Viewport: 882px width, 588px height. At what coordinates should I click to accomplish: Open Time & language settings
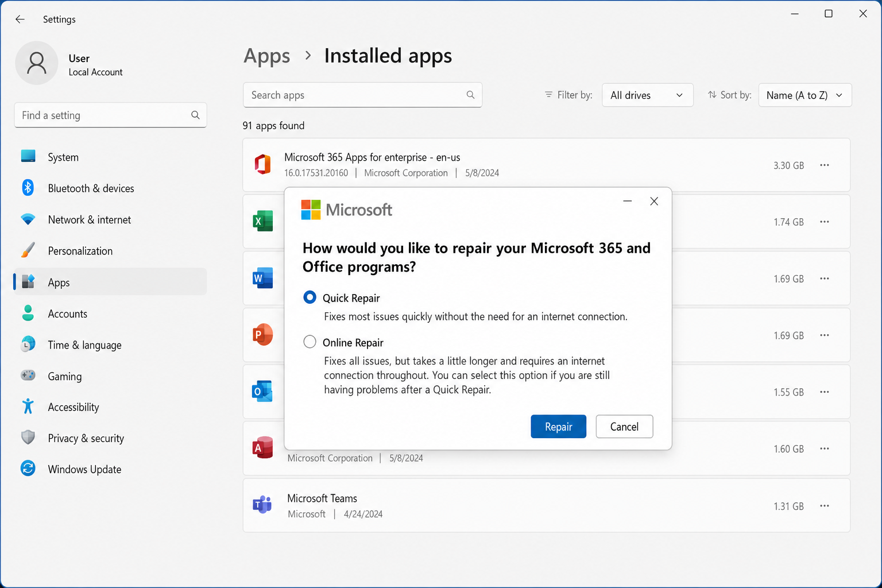click(x=110, y=345)
